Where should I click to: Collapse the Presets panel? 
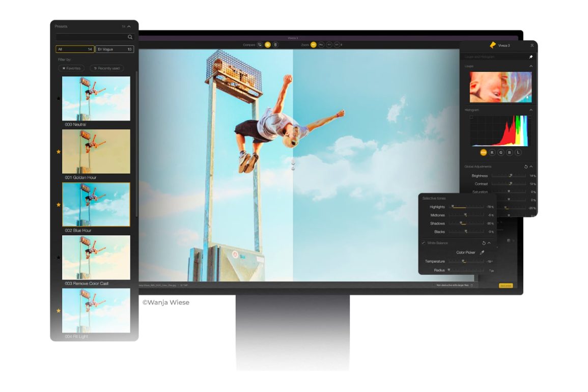[129, 26]
